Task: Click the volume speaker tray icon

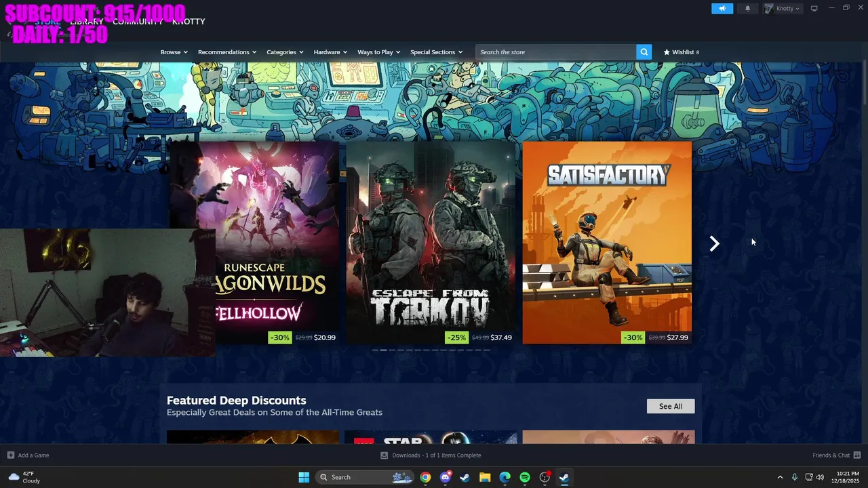Action: tap(821, 477)
